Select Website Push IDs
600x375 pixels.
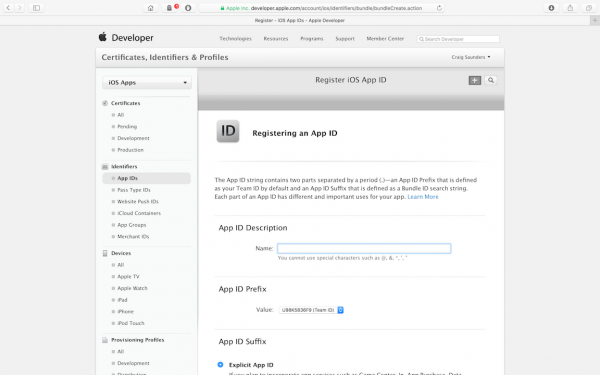tap(138, 202)
